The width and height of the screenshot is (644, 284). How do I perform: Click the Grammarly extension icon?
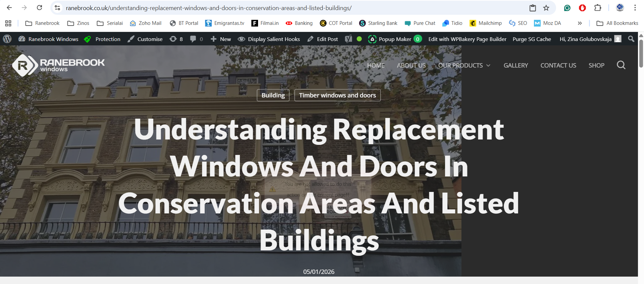(567, 8)
